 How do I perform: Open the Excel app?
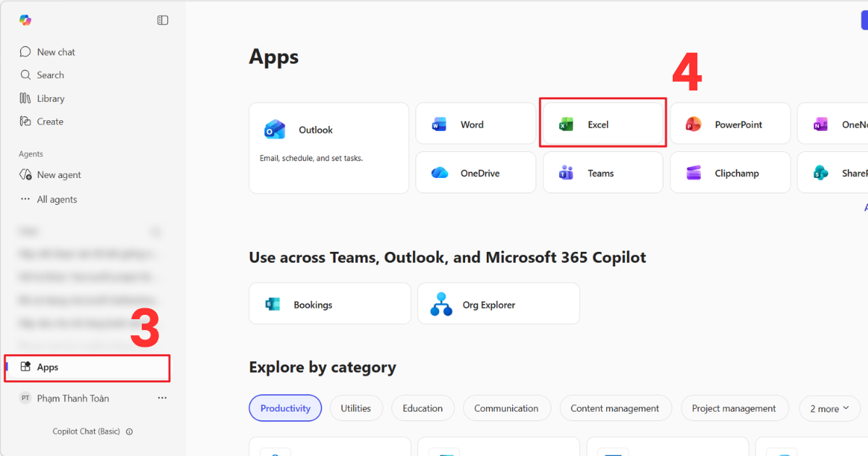(603, 124)
